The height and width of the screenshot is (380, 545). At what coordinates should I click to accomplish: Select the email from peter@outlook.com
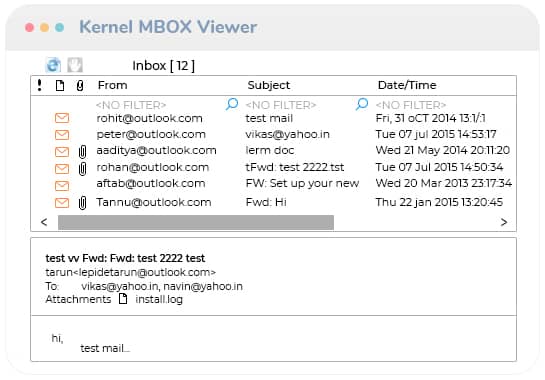[273, 135]
